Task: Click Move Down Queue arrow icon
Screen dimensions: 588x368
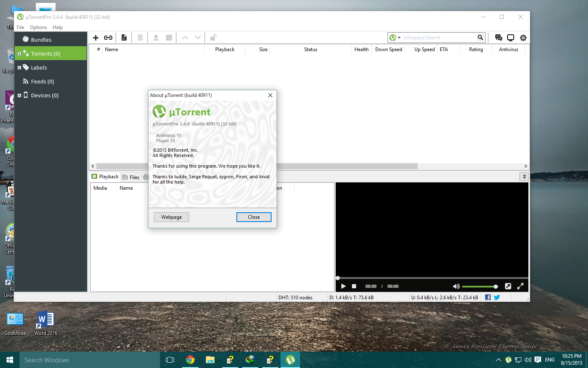Action: click(x=198, y=38)
